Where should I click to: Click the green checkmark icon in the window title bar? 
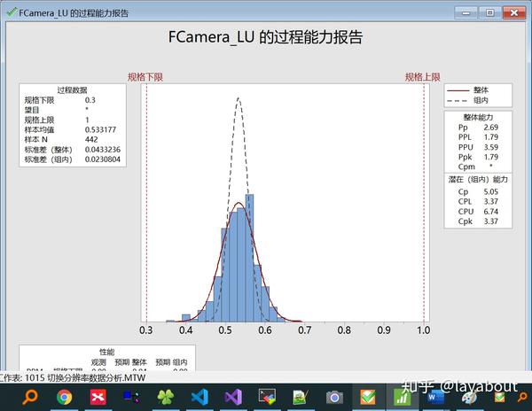tap(12, 12)
